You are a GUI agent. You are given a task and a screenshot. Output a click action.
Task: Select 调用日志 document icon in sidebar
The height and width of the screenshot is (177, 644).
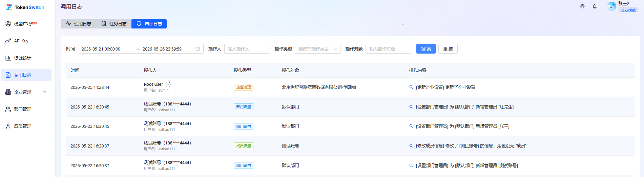[x=8, y=75]
